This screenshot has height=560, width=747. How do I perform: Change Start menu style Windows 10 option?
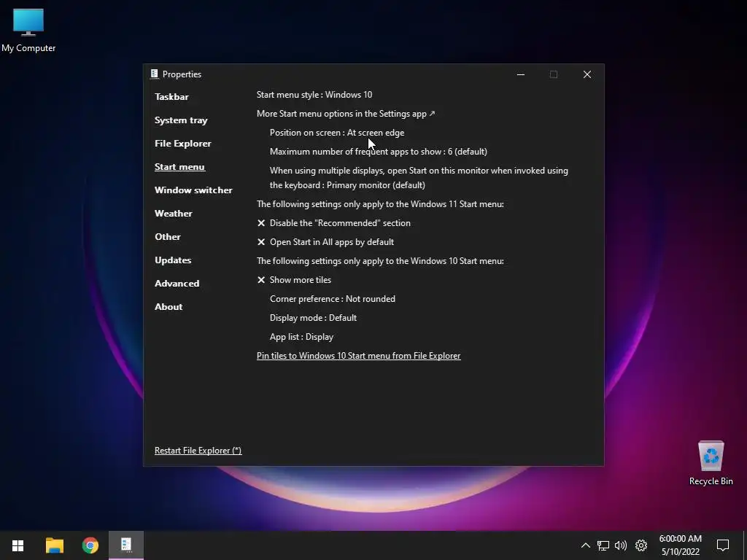point(314,95)
